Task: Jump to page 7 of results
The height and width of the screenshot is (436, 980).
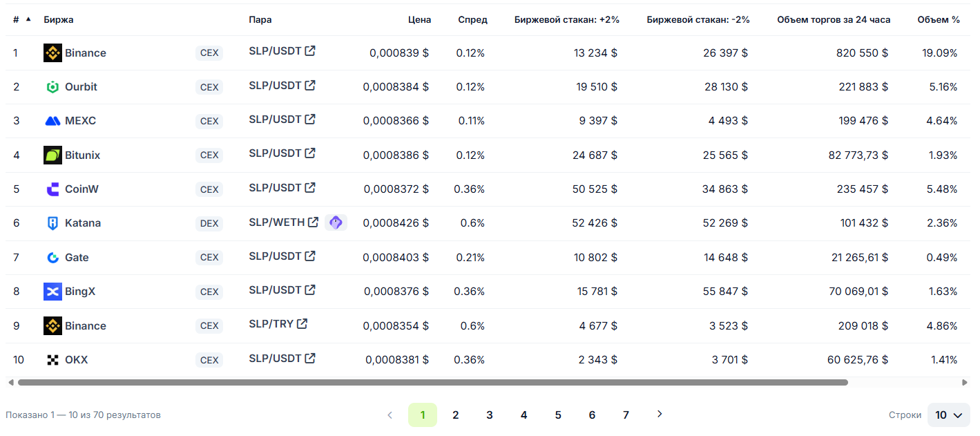Action: pyautogui.click(x=626, y=415)
